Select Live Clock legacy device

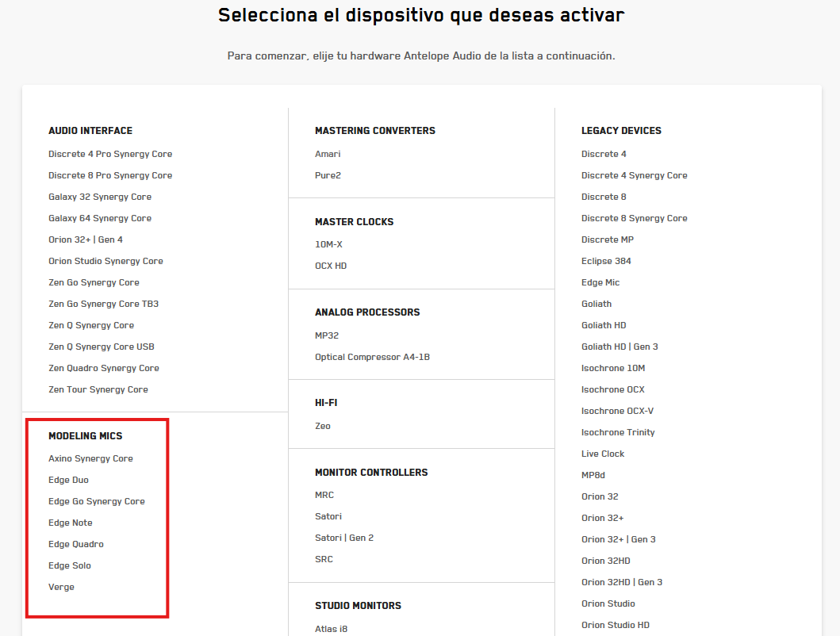point(603,454)
